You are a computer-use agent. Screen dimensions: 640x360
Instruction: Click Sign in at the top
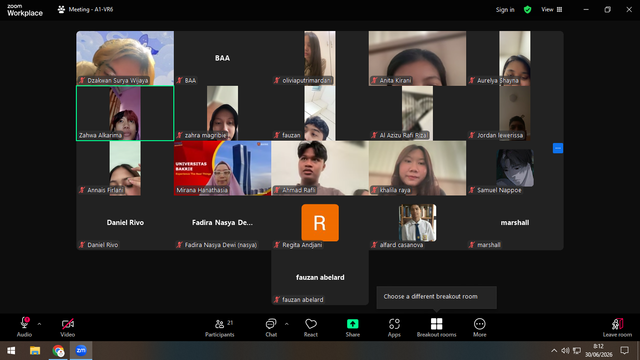(505, 9)
